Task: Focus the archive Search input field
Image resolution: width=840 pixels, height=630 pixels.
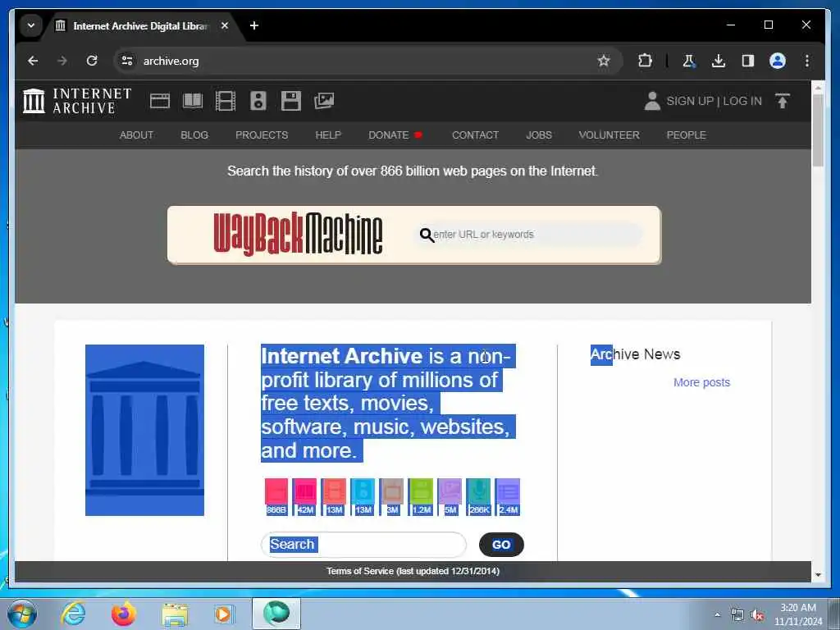Action: (363, 545)
